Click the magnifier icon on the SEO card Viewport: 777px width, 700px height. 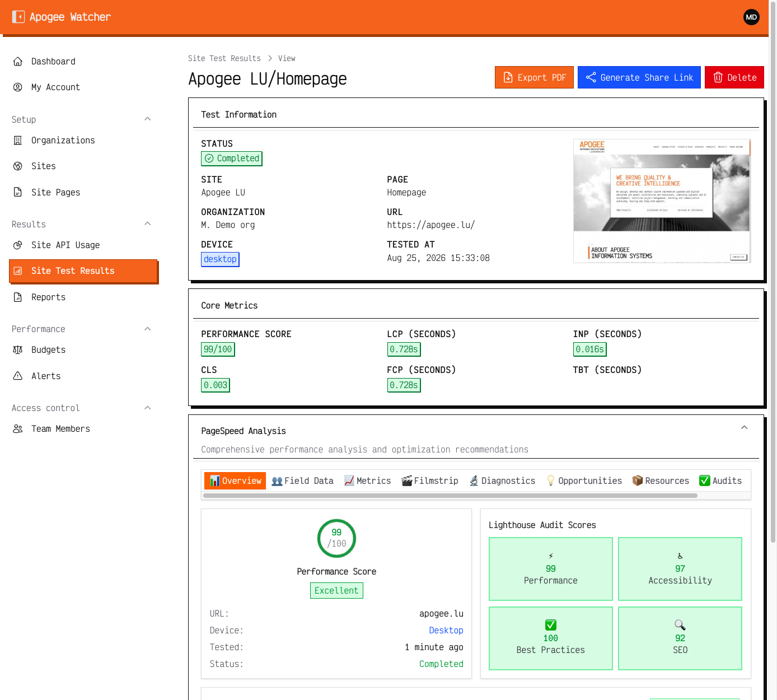coord(680,625)
